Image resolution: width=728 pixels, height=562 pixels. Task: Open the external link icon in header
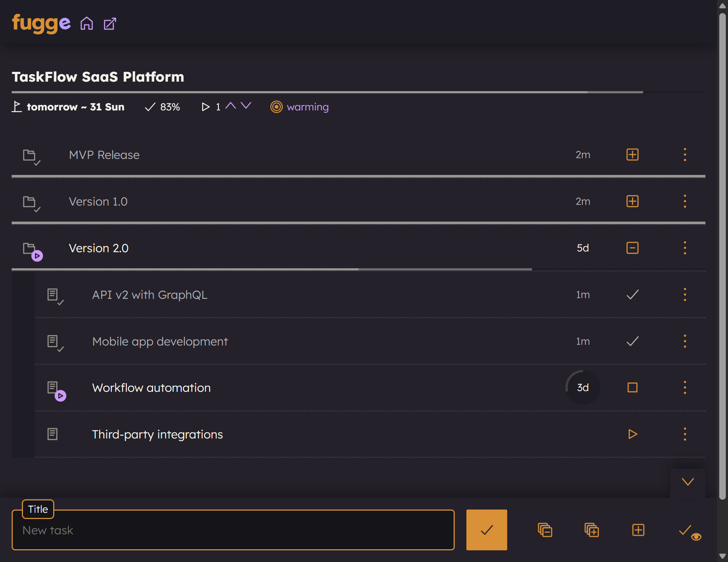(110, 24)
